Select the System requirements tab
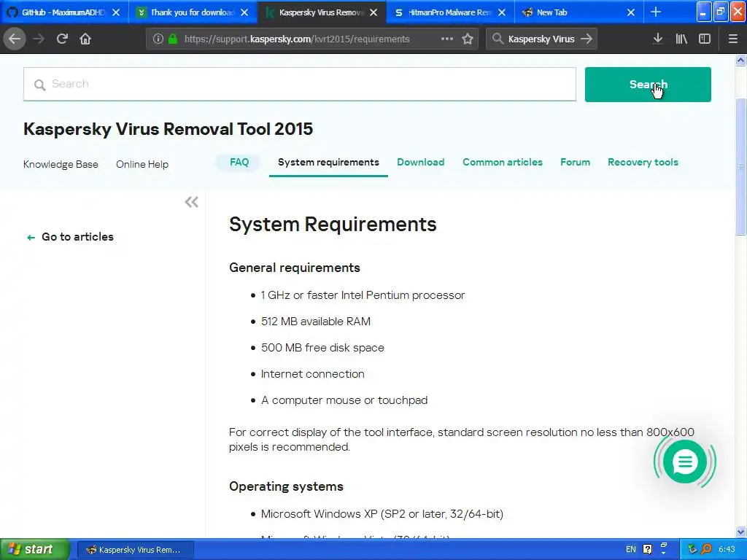 pyautogui.click(x=329, y=162)
